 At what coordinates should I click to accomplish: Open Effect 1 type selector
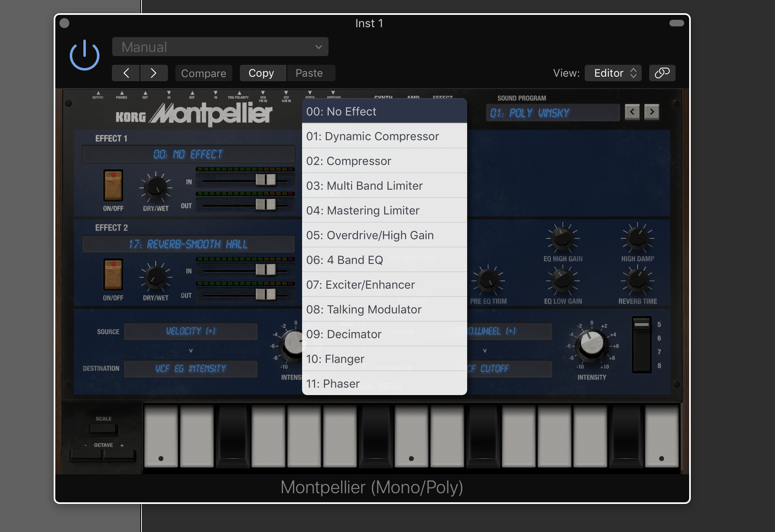(188, 154)
